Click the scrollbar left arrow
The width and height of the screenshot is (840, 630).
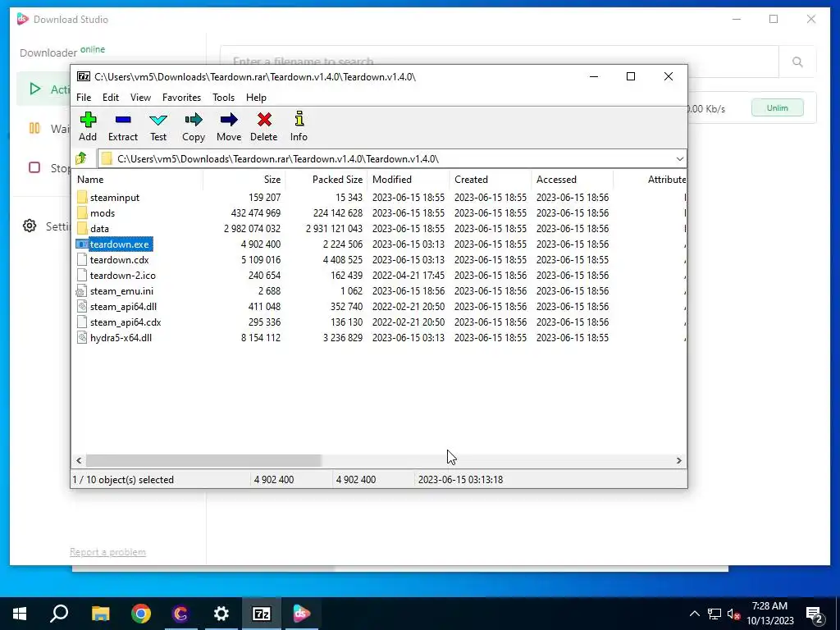point(80,461)
